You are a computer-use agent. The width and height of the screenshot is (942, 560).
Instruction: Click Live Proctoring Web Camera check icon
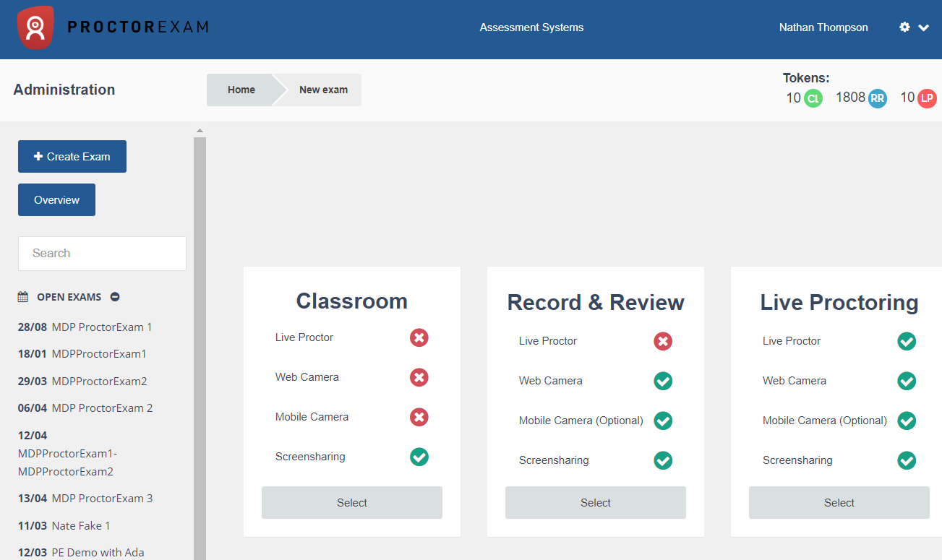907,381
